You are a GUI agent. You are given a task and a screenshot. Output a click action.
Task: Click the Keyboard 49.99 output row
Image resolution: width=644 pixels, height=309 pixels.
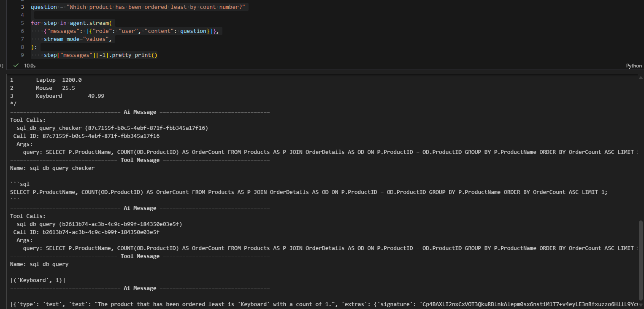click(x=70, y=96)
